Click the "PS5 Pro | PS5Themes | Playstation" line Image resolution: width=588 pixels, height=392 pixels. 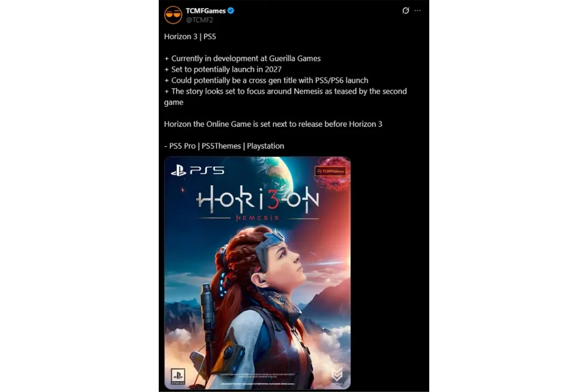[224, 146]
